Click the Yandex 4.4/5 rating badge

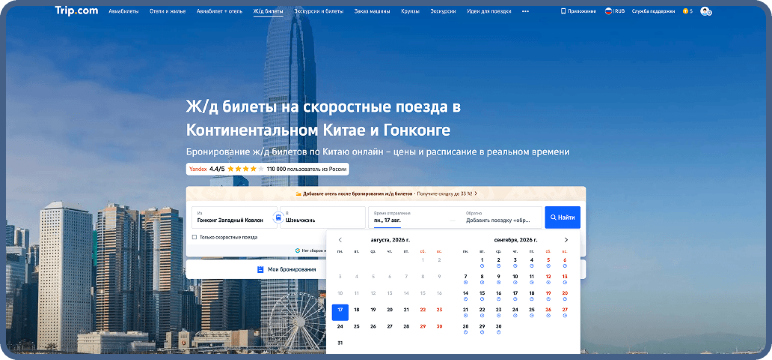[x=267, y=169]
